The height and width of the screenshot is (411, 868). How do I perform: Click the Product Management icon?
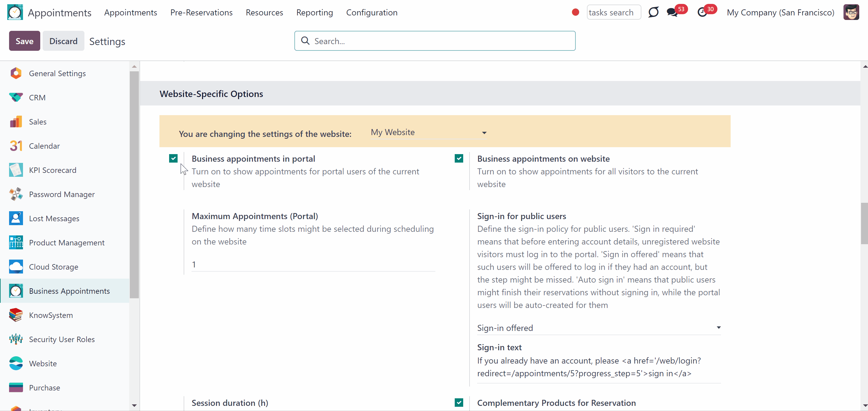[16, 243]
